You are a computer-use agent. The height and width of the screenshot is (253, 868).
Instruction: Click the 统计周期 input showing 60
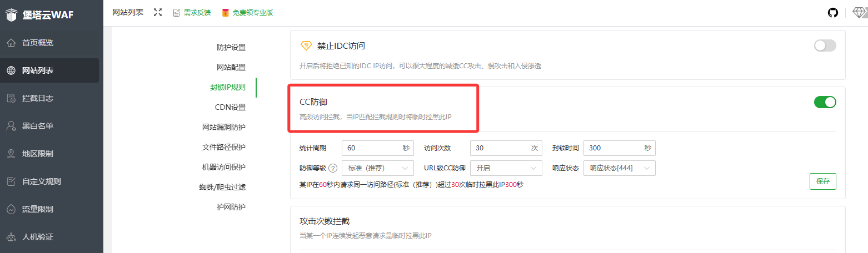click(x=378, y=148)
